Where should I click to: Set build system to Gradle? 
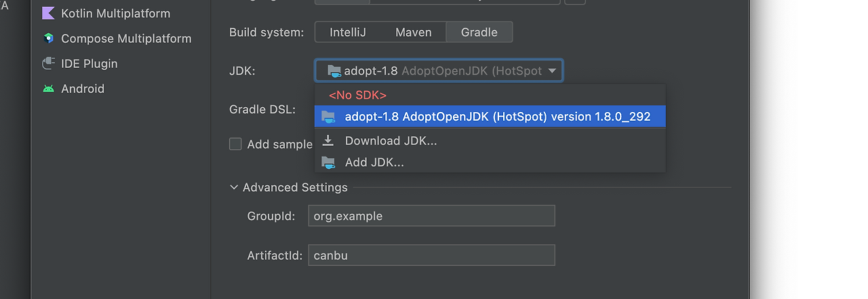(479, 32)
